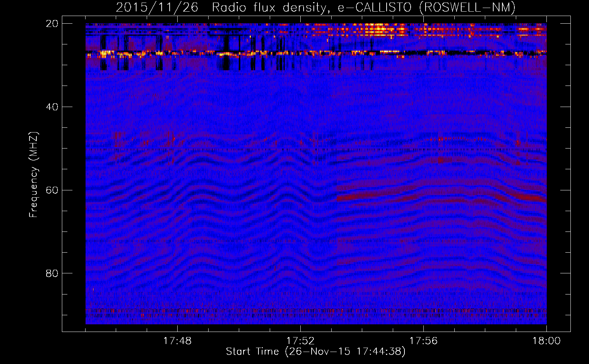The height and width of the screenshot is (364, 589).
Task: Click the 18:00 time tick label
Action: click(546, 341)
